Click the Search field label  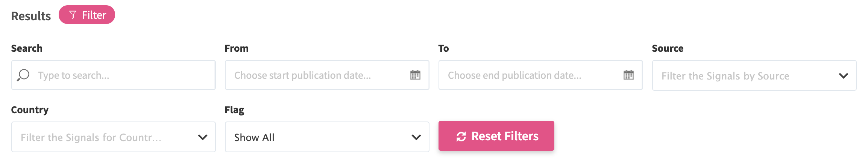tap(27, 48)
